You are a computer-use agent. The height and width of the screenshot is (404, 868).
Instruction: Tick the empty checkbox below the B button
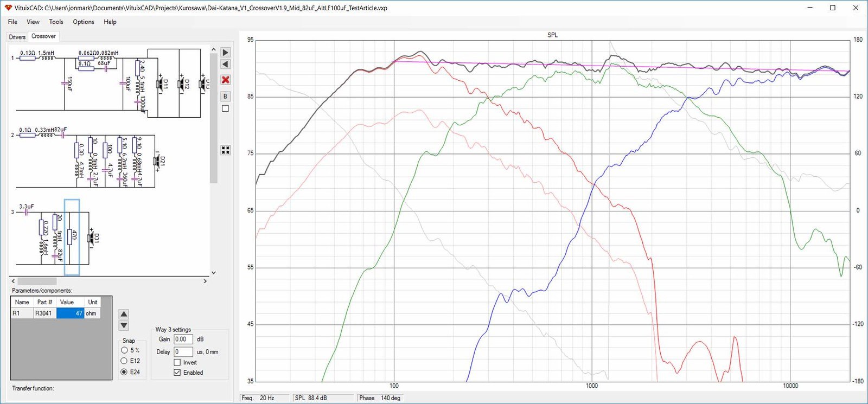pos(226,108)
